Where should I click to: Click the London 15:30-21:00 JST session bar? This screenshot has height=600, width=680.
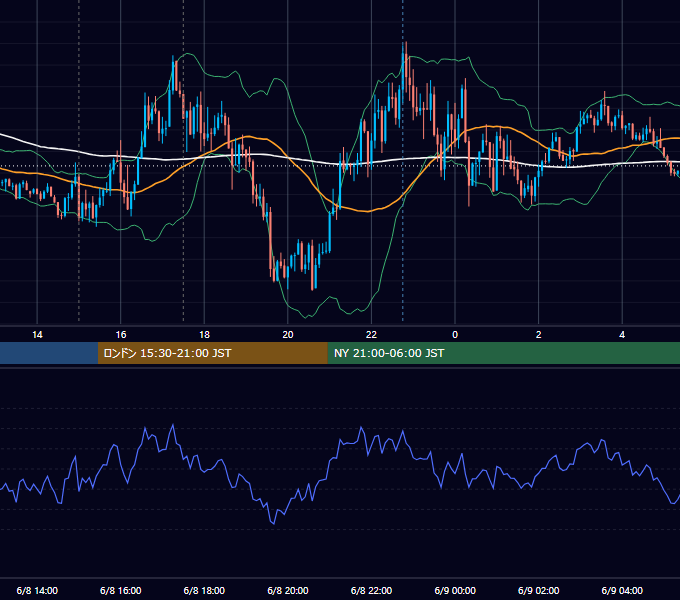(x=212, y=353)
